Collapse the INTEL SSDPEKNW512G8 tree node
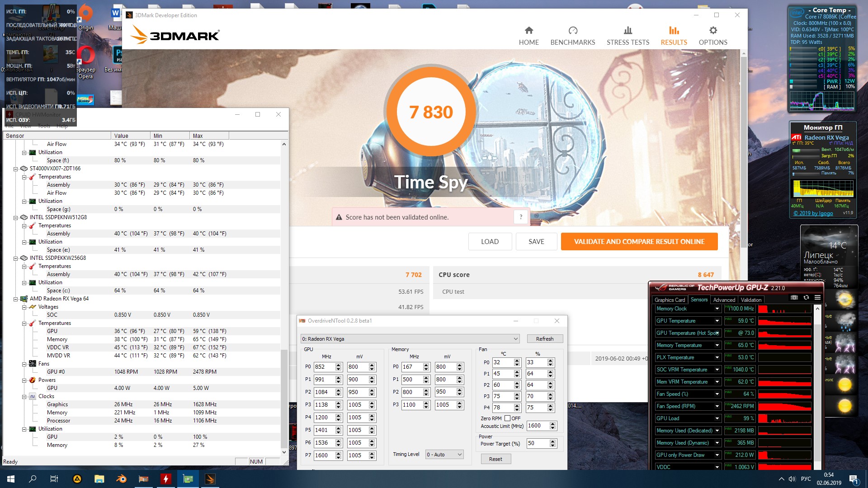 (16, 217)
